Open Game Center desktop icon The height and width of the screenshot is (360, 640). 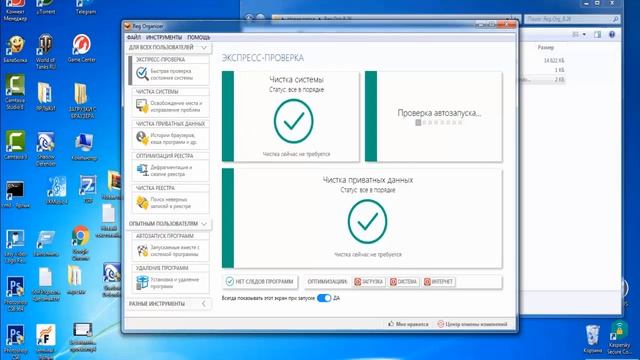pyautogui.click(x=82, y=48)
